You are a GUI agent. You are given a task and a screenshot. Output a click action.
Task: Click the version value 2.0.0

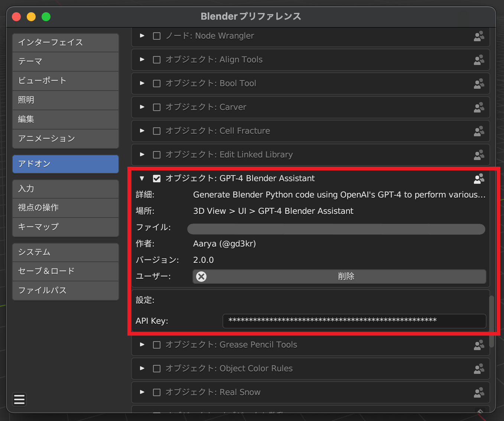(203, 260)
